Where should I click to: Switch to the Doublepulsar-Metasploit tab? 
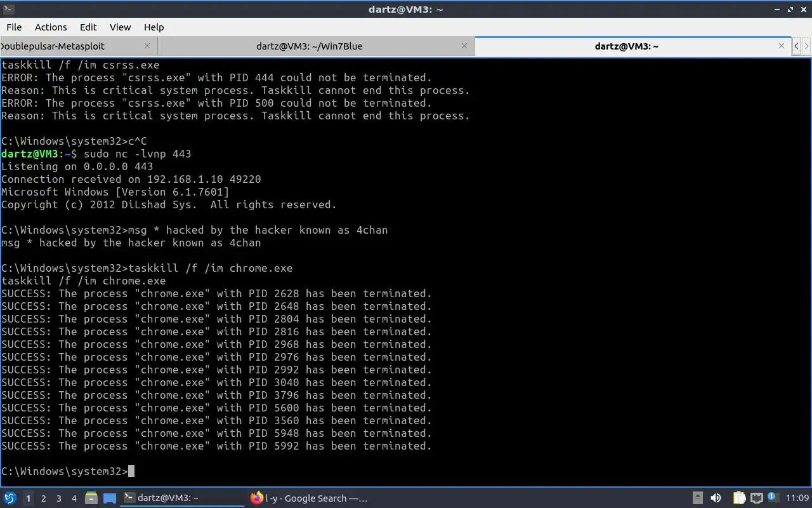point(78,46)
